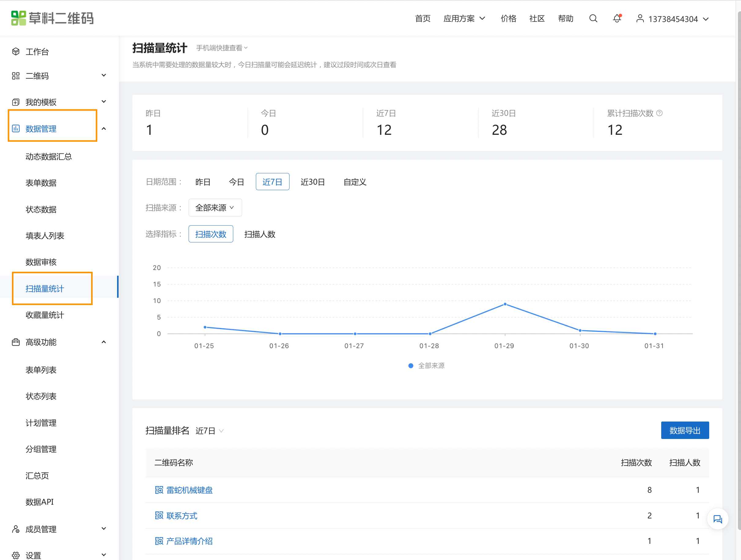Open the 全部来源 scan source dropdown
This screenshot has width=741, height=560.
[x=215, y=208]
